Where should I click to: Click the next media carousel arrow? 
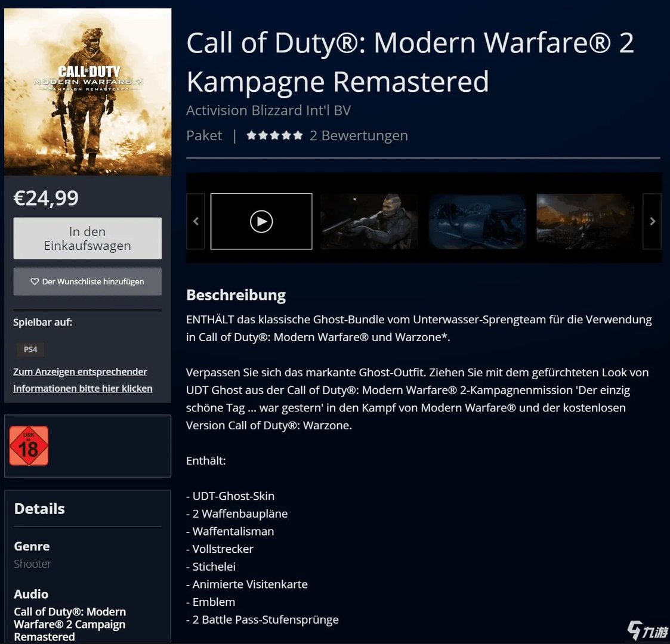[652, 221]
